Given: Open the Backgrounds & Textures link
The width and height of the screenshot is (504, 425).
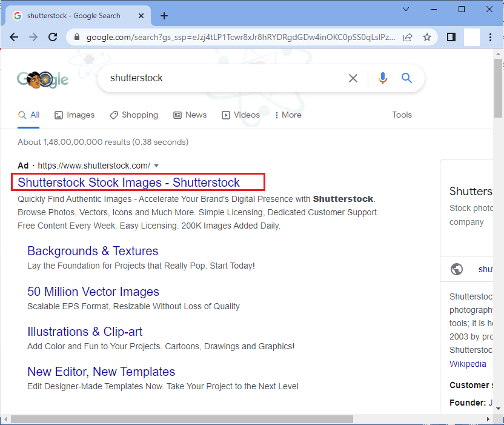Looking at the screenshot, I should pos(92,251).
